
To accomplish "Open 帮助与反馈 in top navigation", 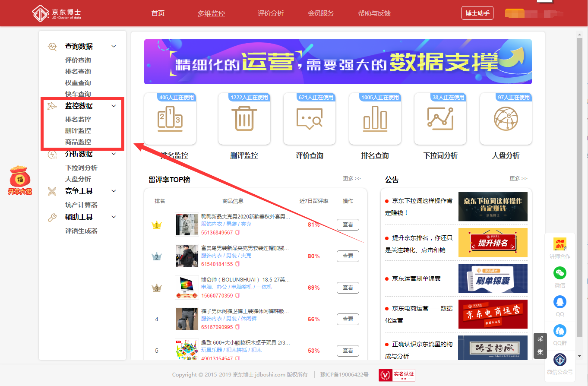I will 374,13.
